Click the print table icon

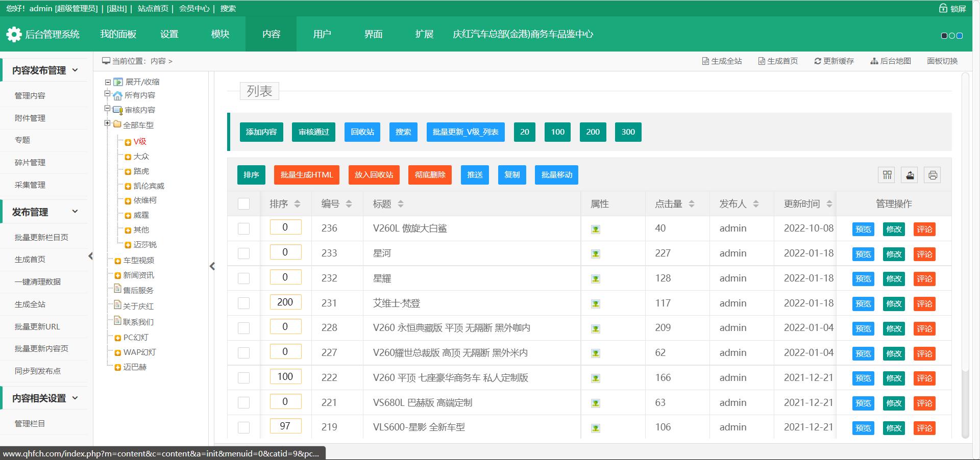tap(933, 175)
